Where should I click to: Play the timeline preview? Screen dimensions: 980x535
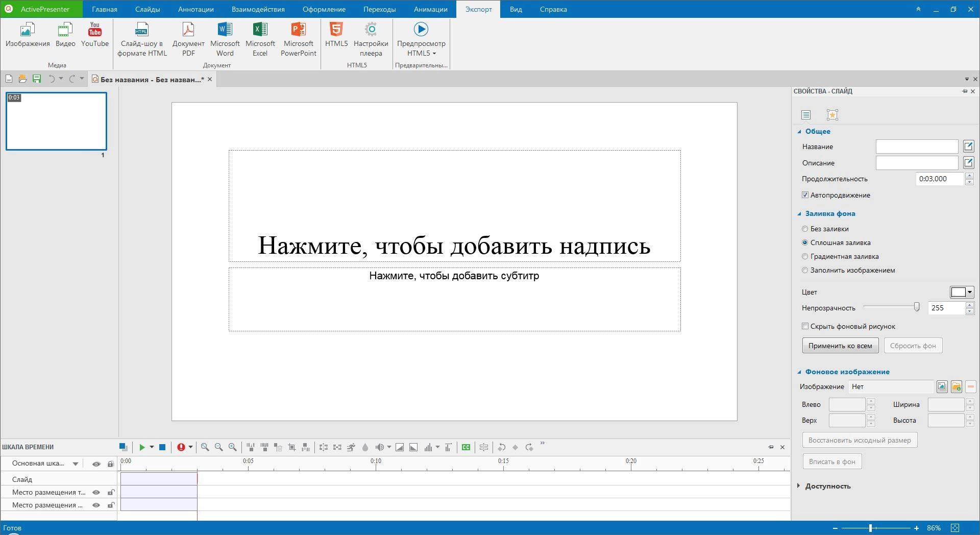pos(142,447)
